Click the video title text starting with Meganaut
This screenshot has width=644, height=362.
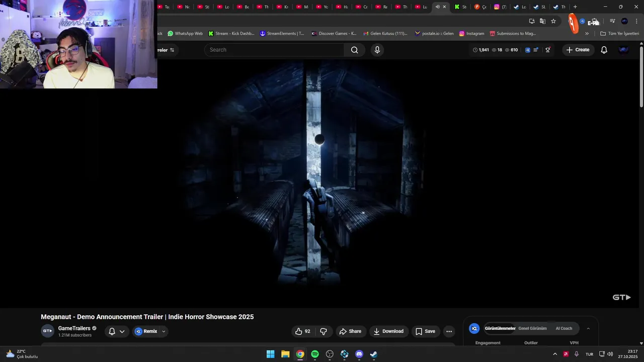tap(147, 317)
